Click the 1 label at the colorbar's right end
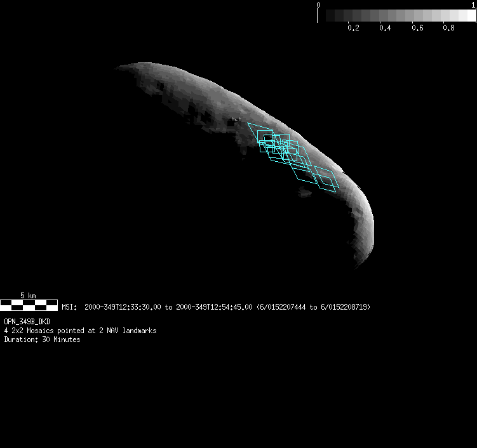This screenshot has width=477, height=448. click(473, 5)
